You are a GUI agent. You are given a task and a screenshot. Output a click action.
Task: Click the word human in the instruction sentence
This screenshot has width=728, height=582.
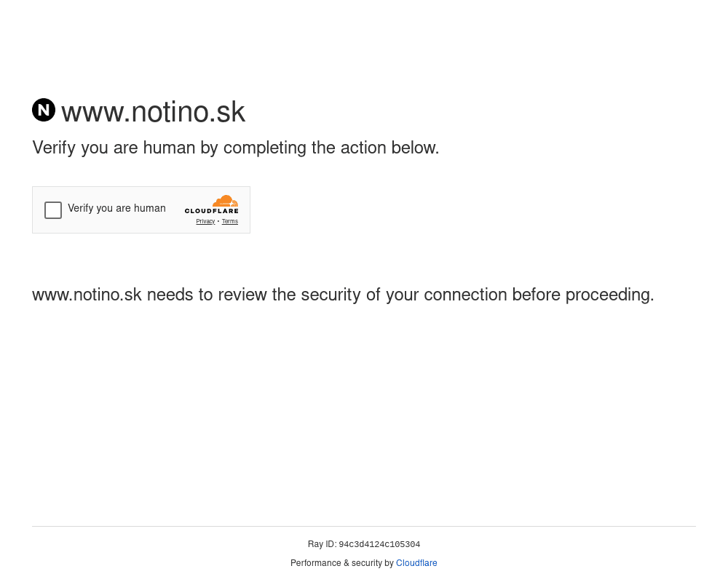169,148
